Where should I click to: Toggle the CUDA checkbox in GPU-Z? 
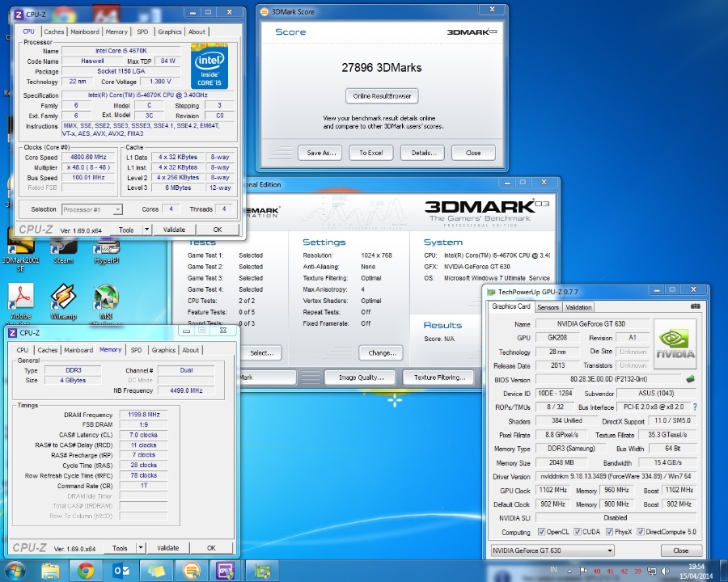[x=577, y=532]
